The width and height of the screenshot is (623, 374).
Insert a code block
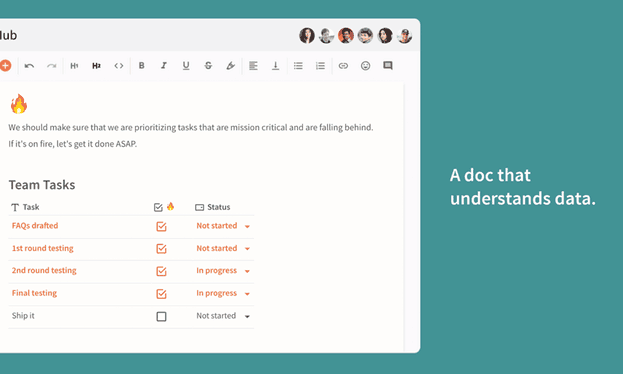click(x=119, y=66)
